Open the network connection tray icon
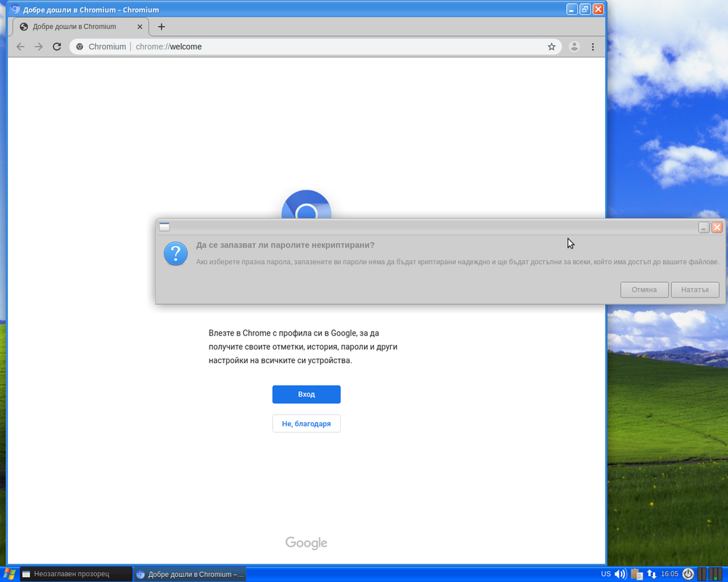The width and height of the screenshot is (728, 582). [652, 574]
